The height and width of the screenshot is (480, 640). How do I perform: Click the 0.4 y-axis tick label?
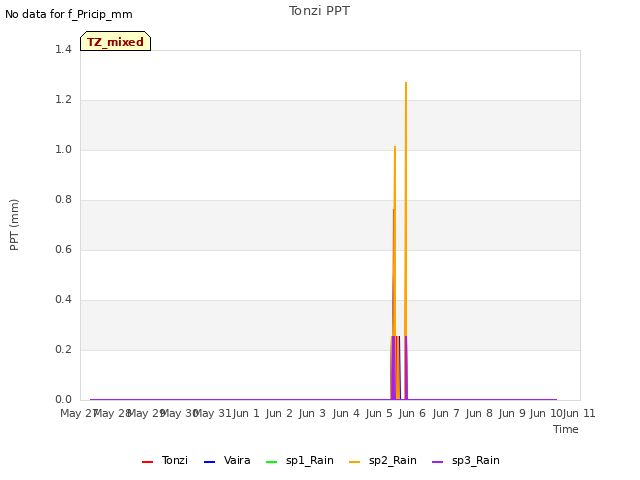(63, 300)
